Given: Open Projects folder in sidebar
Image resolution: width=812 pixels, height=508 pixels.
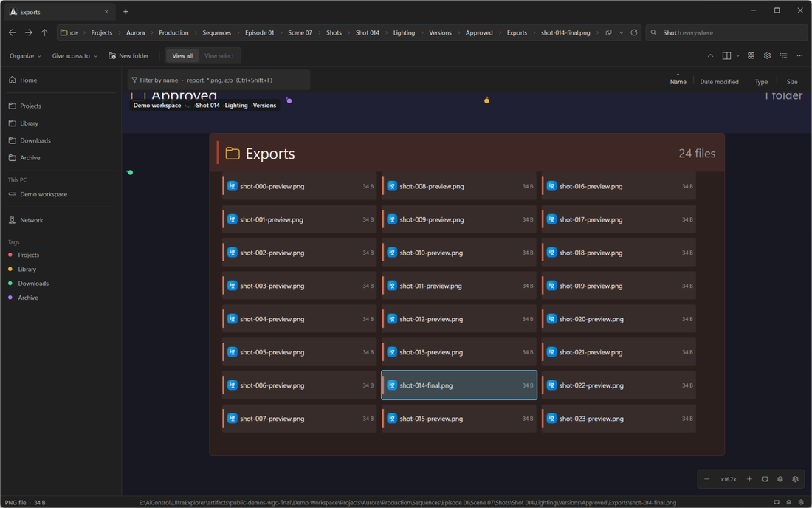Looking at the screenshot, I should (x=61, y=106).
